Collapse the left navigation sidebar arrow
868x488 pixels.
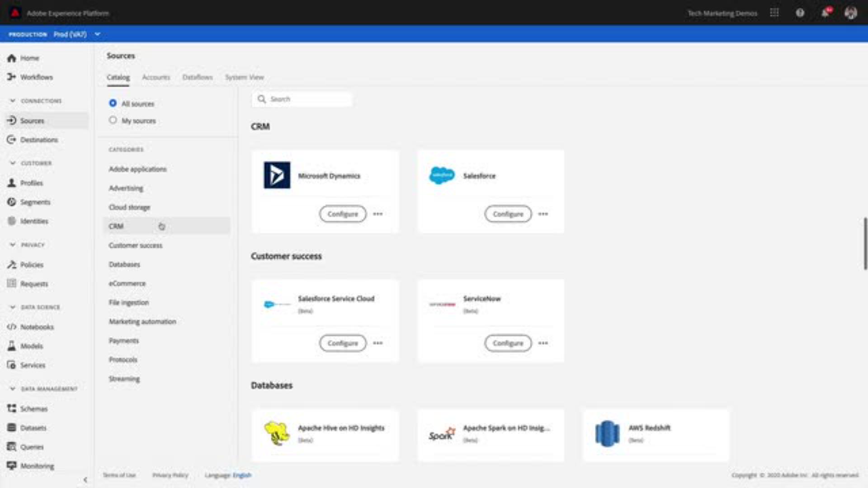coord(85,480)
